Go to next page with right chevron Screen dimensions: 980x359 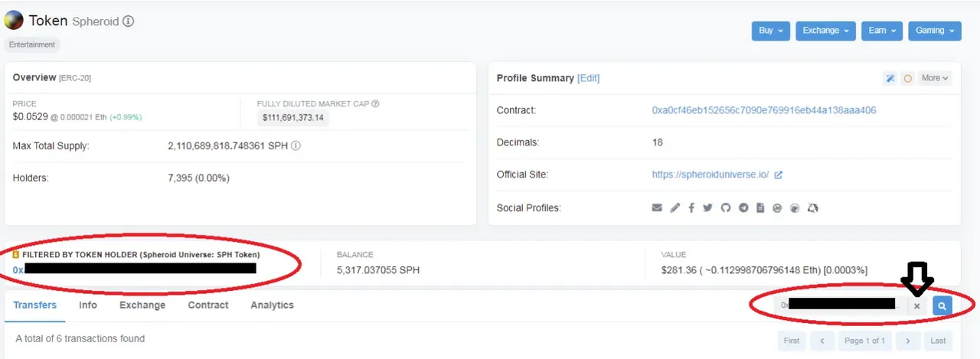tap(908, 341)
